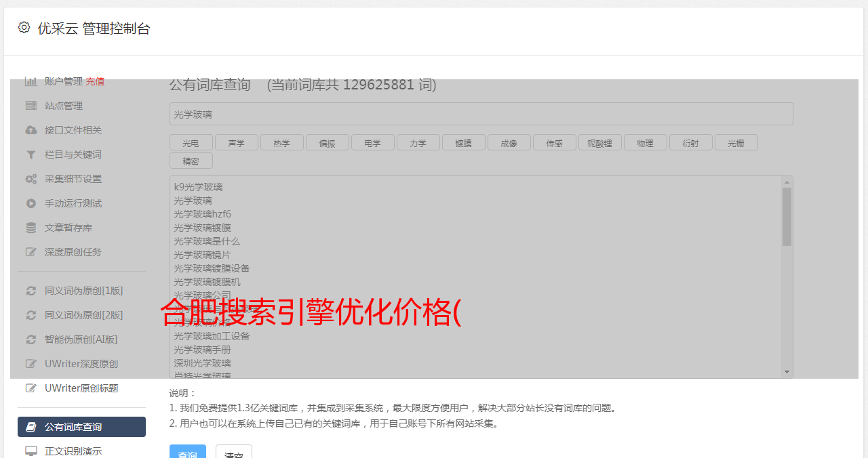Open UWriter深度原创 sidebar menu item
The image size is (868, 458).
[x=81, y=364]
